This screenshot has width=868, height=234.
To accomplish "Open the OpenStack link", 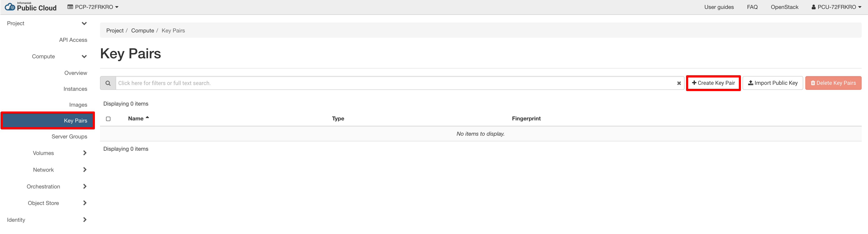I will (784, 7).
